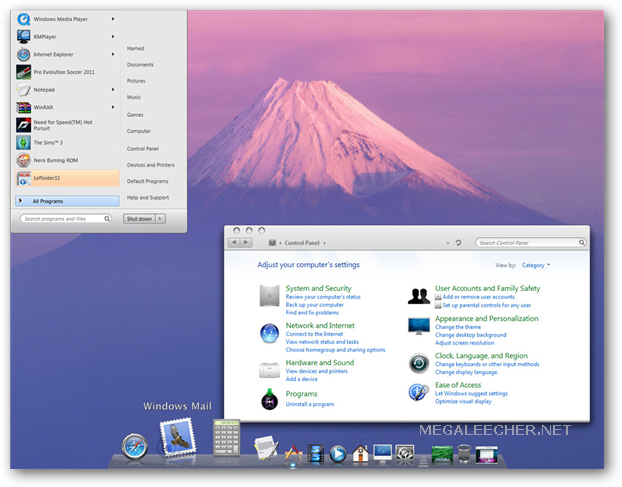
Task: Click the Ease of Access icon
Action: click(419, 392)
